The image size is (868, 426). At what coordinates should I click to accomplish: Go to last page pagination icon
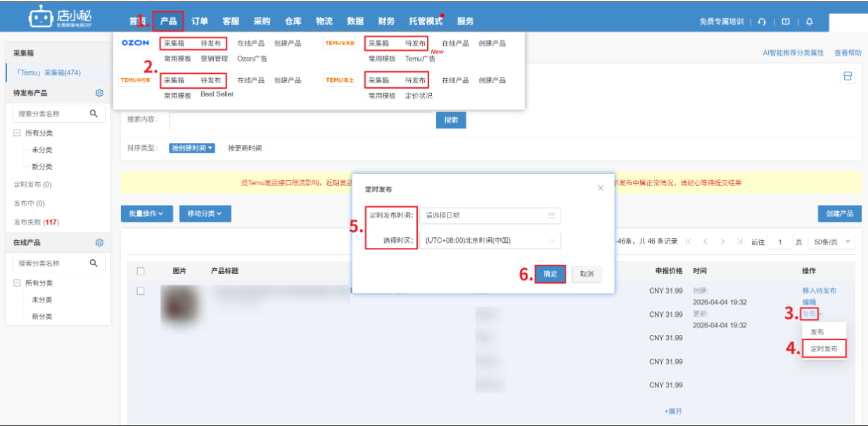[x=739, y=242]
